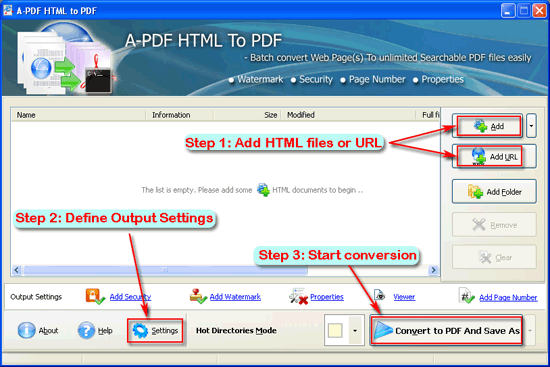Click the Help question mark icon

[x=86, y=330]
